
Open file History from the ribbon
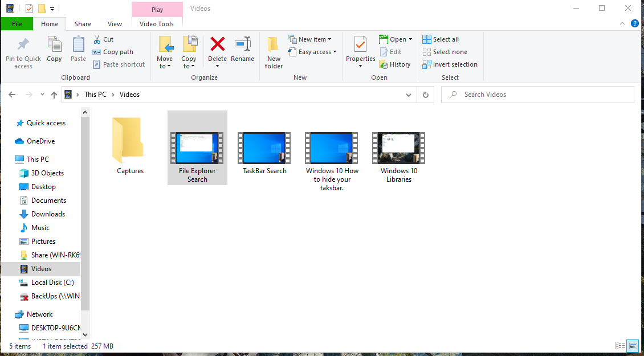click(395, 64)
